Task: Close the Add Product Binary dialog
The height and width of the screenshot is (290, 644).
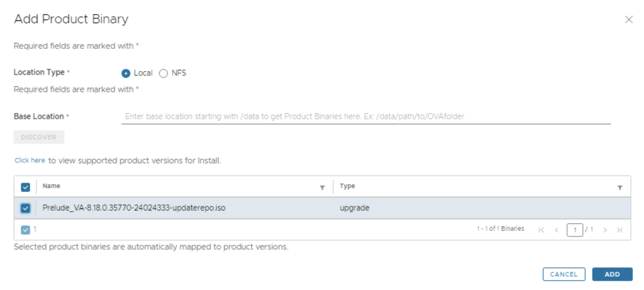Action: pyautogui.click(x=628, y=20)
